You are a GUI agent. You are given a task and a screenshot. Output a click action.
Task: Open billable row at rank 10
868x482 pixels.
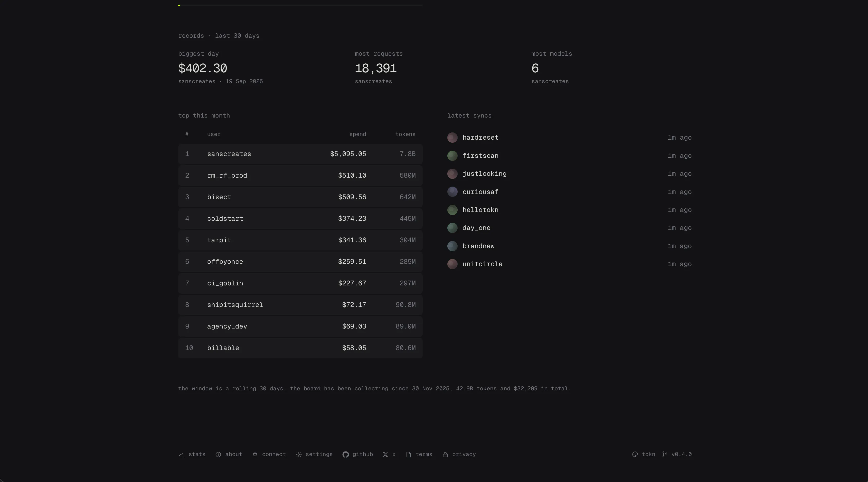click(300, 348)
